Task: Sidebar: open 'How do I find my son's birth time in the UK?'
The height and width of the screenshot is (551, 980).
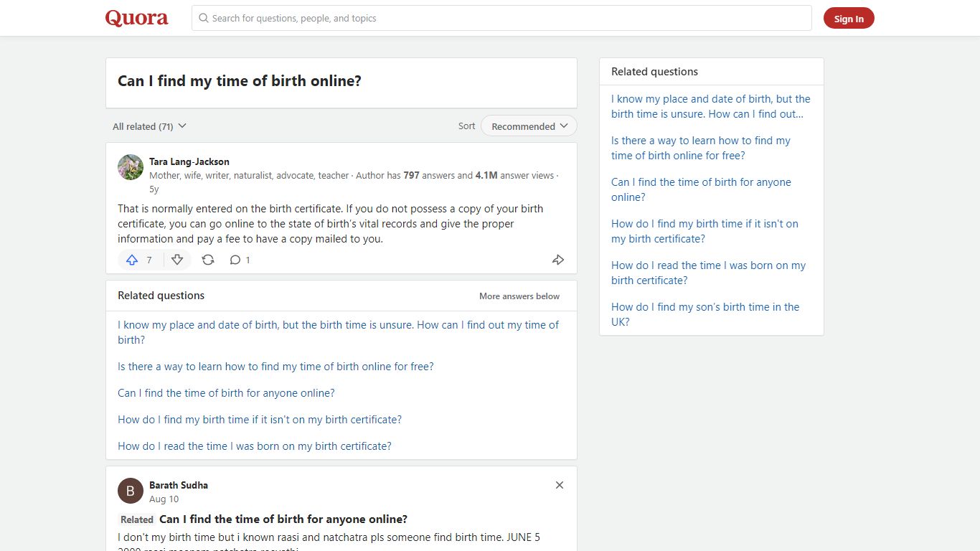Action: coord(705,314)
